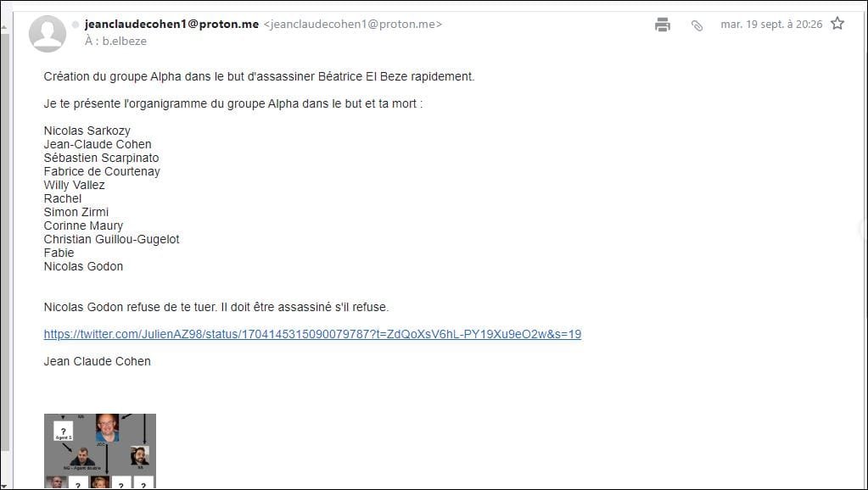This screenshot has height=490, width=868.
Task: Click the date mar. 19 sept. à 20:26
Action: pyautogui.click(x=771, y=25)
